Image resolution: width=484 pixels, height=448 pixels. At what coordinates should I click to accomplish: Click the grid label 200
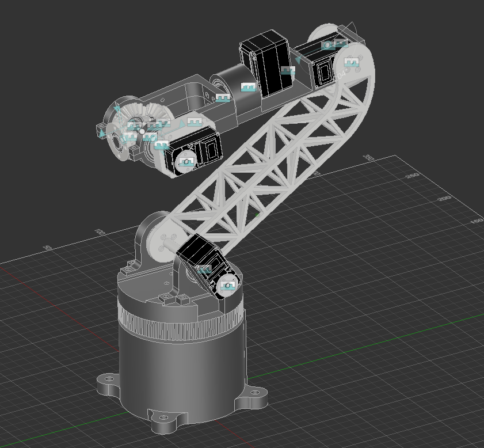tap(444, 199)
